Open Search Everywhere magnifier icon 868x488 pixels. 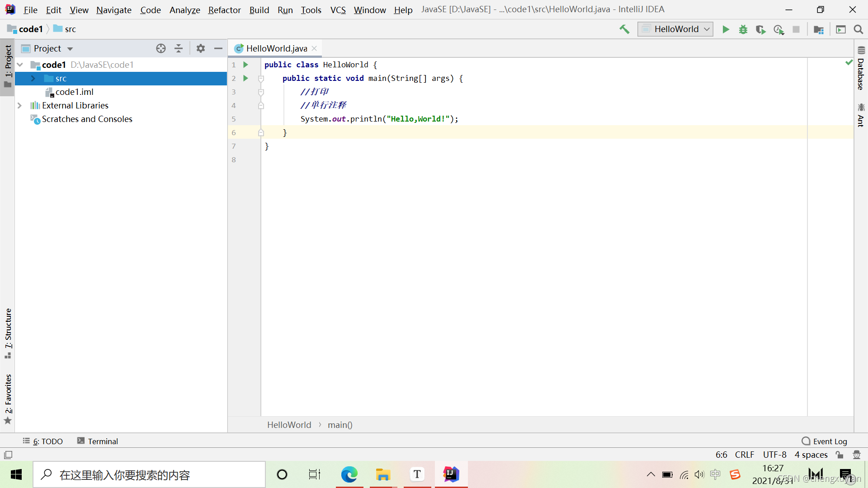tap(858, 29)
